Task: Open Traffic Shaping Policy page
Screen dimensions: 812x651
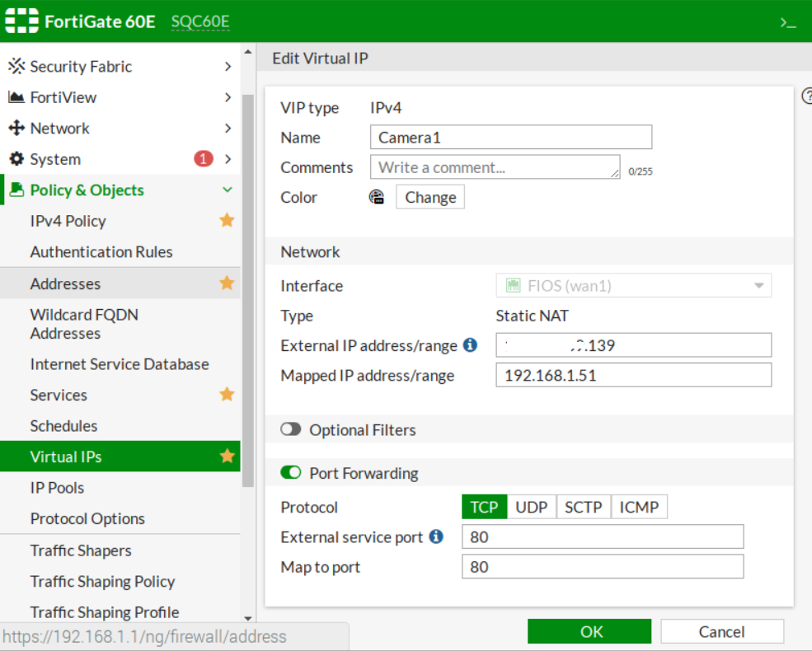Action: (102, 582)
